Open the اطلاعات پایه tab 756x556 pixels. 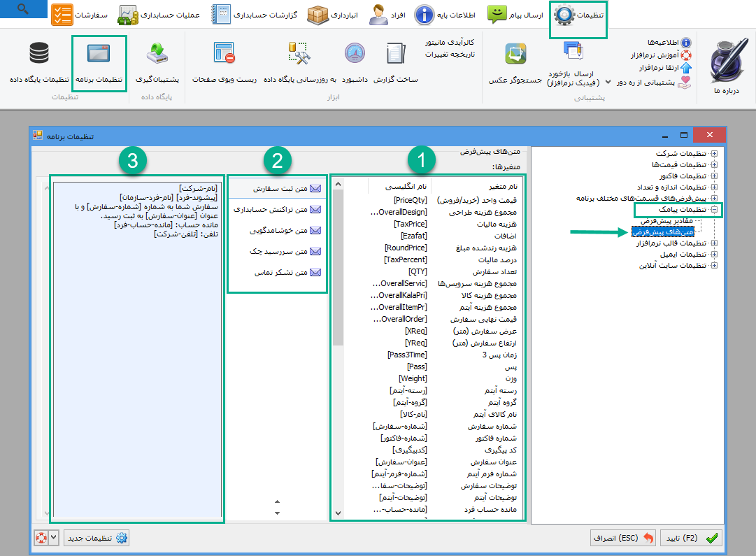(445, 15)
